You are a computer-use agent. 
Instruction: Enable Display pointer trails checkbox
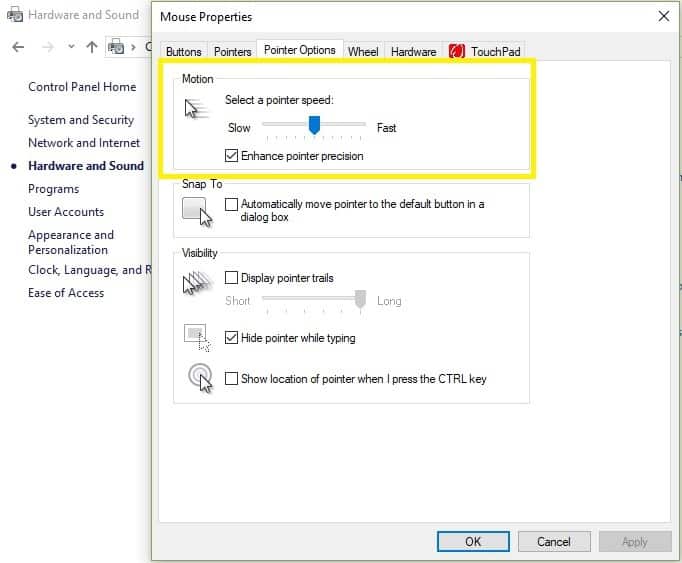point(232,278)
